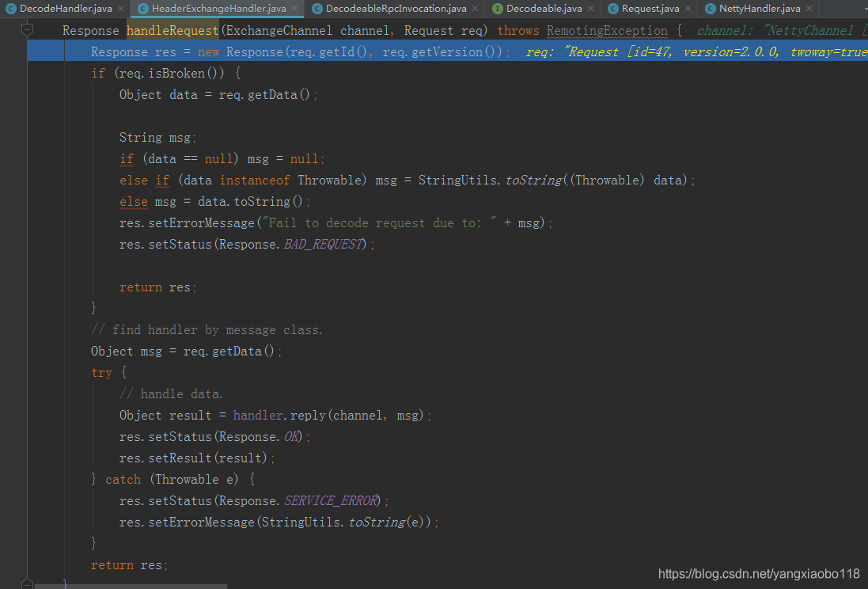Click the horizontal scrollbar under the editor
Image resolution: width=868 pixels, height=589 pixels.
point(131,587)
